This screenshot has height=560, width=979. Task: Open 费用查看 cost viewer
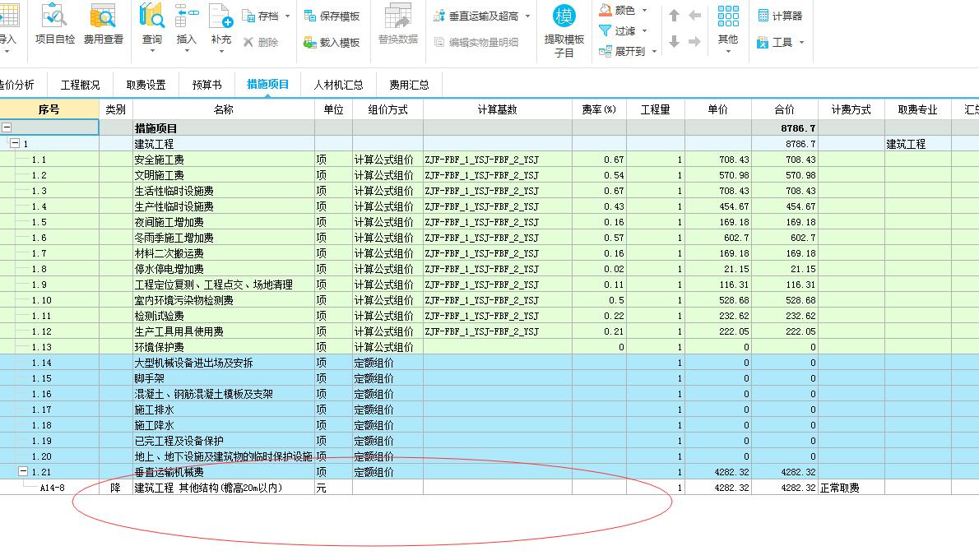tap(103, 25)
